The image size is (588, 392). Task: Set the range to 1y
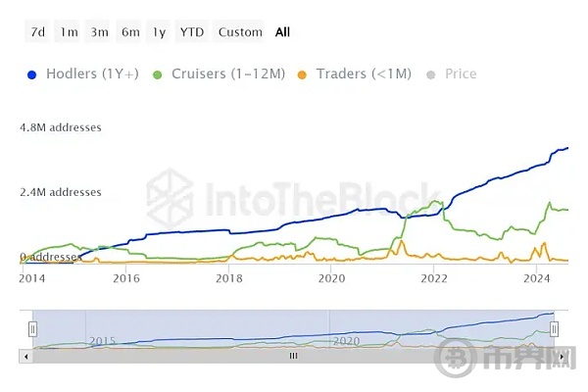click(159, 31)
